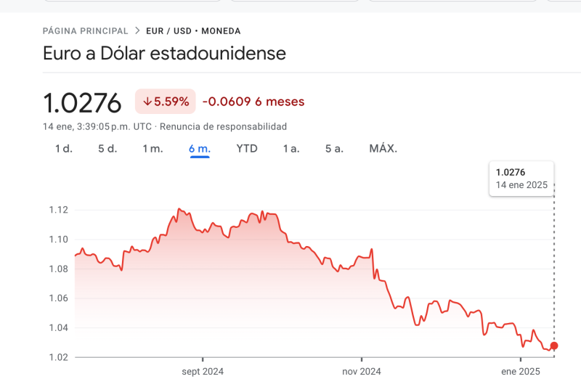Click the nov 2024 axis marker
Screen dimensions: 581x392
(x=361, y=372)
